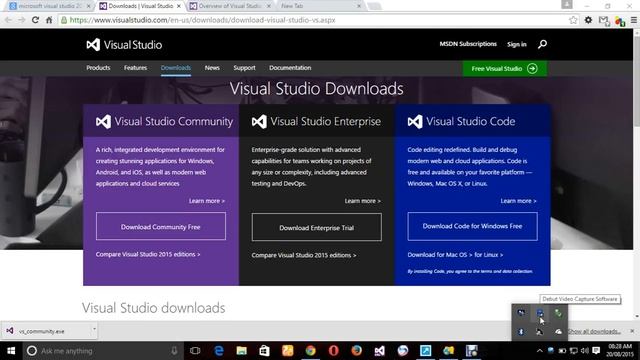
Task: Open the site search magnifier icon
Action: pyautogui.click(x=542, y=44)
